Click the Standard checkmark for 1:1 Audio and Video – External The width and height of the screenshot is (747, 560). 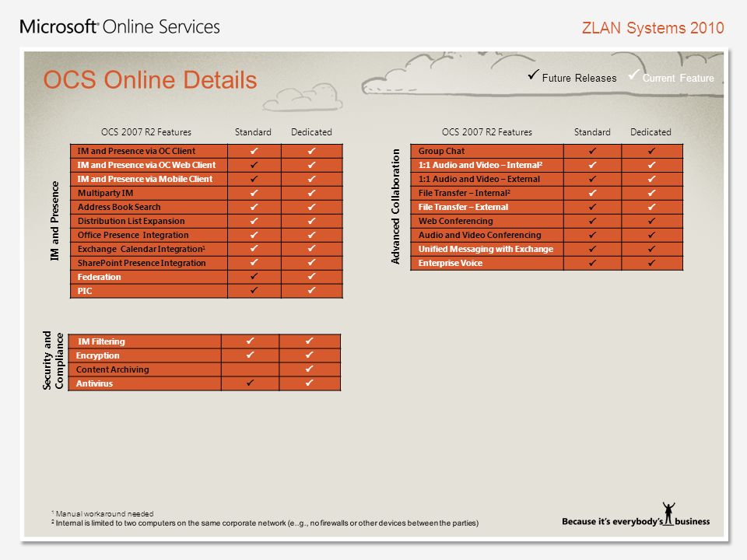click(x=592, y=179)
